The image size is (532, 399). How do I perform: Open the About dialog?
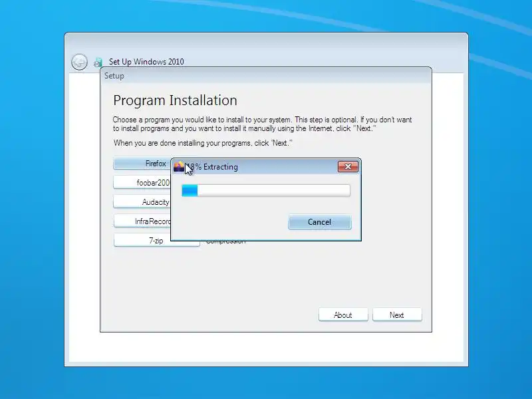(x=343, y=315)
